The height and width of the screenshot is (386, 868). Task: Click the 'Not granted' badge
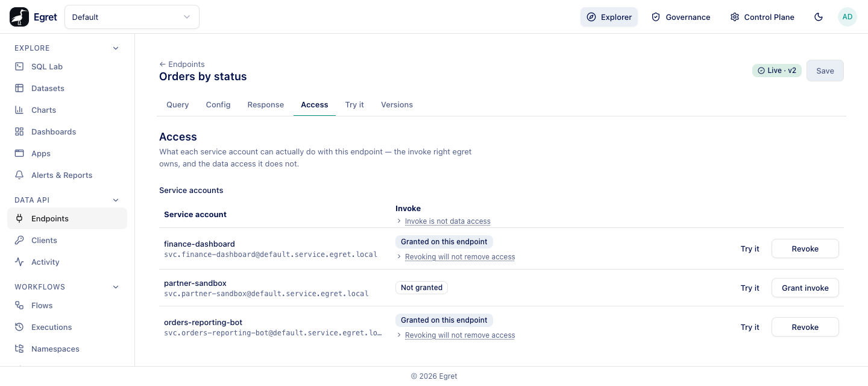point(421,288)
